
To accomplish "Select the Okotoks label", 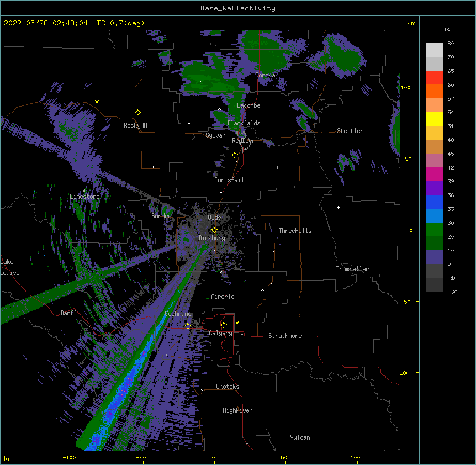I will click(x=228, y=387).
